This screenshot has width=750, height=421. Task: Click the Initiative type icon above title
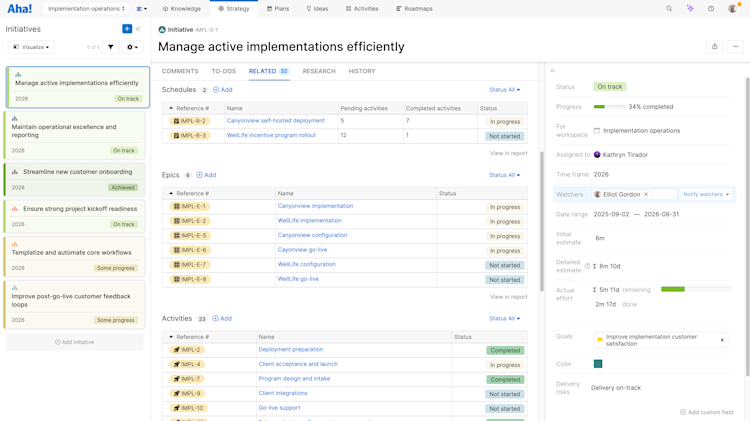point(162,30)
